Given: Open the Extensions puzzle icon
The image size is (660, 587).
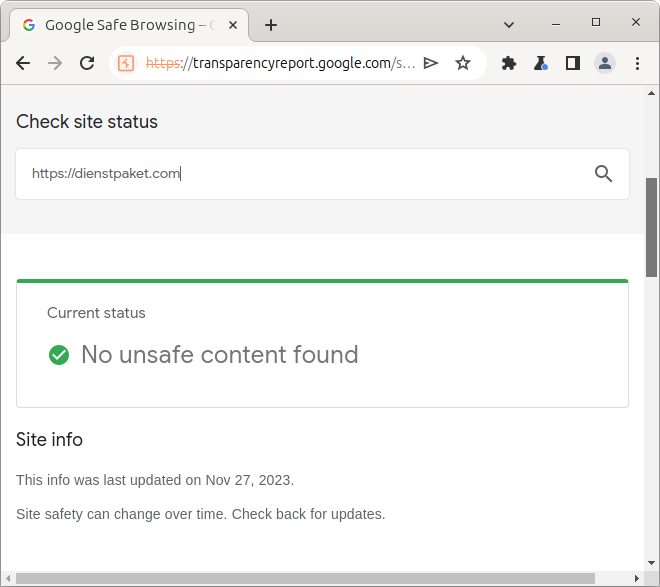Looking at the screenshot, I should pos(509,63).
